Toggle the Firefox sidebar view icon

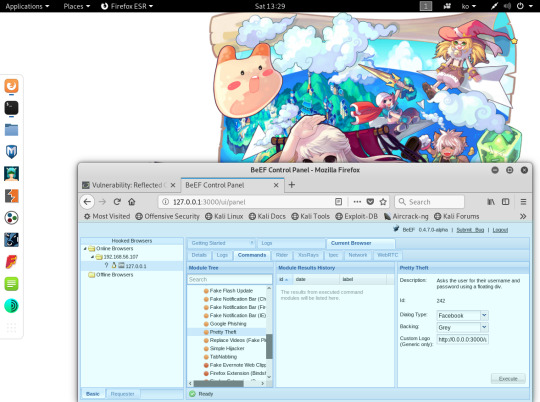[506, 202]
